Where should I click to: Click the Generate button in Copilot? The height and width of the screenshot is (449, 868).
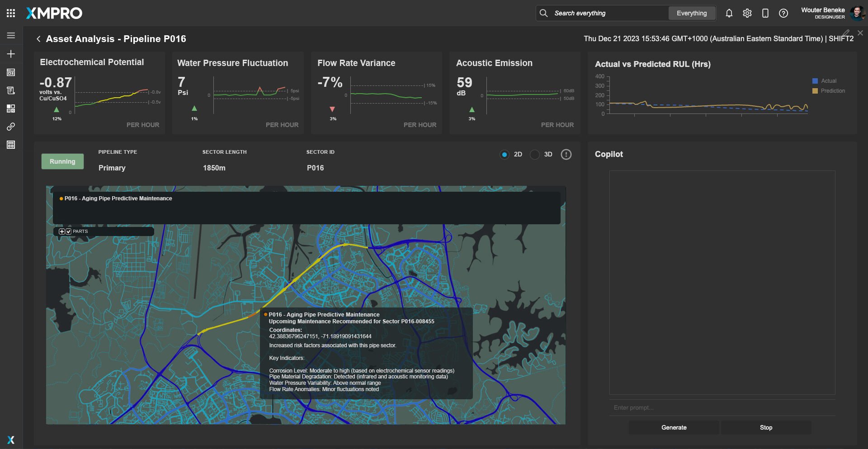tap(674, 427)
